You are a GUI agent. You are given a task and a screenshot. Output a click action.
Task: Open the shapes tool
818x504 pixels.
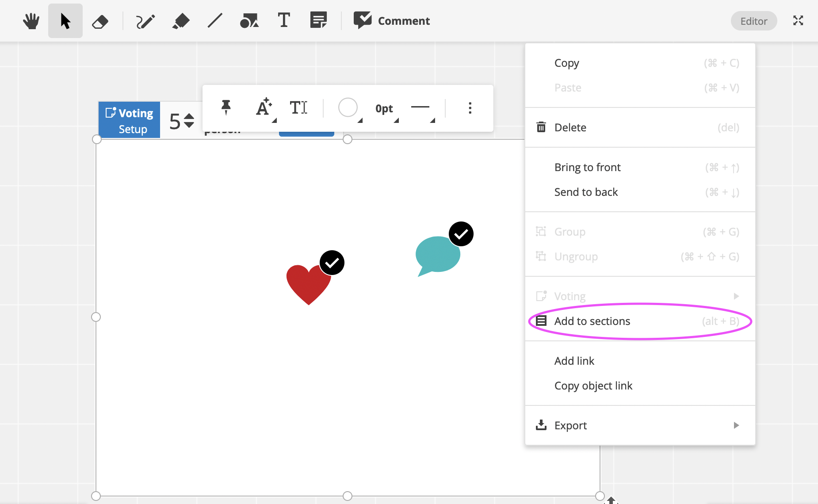point(249,20)
